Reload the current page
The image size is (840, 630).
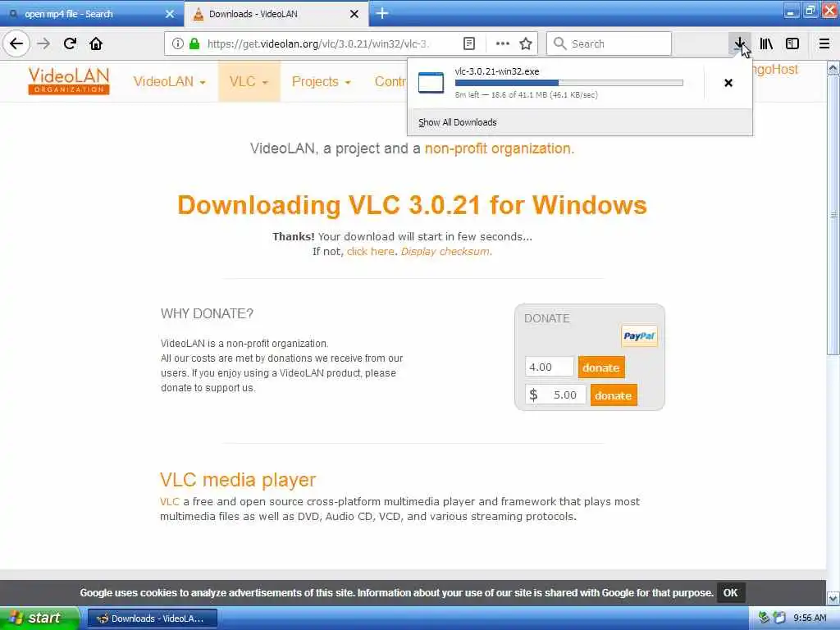click(70, 43)
